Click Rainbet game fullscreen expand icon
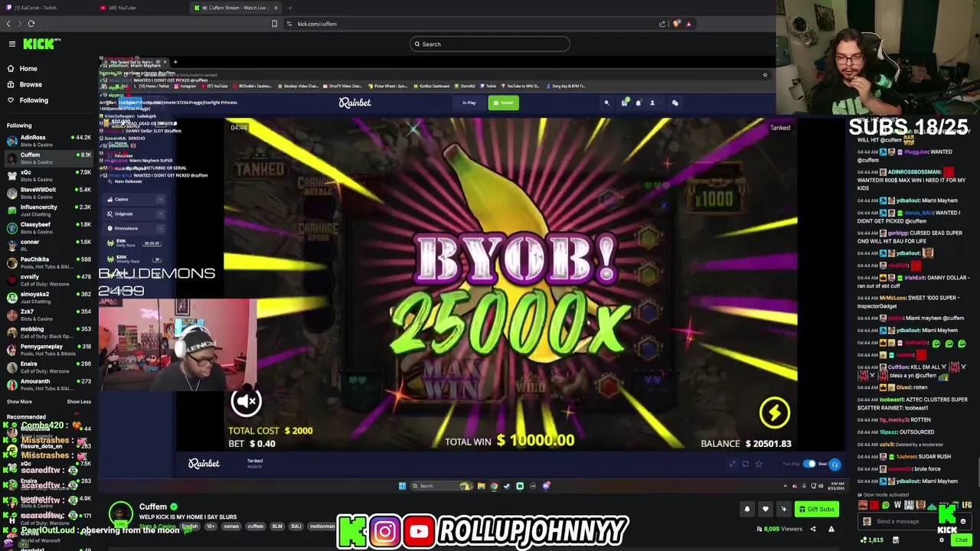 click(733, 464)
